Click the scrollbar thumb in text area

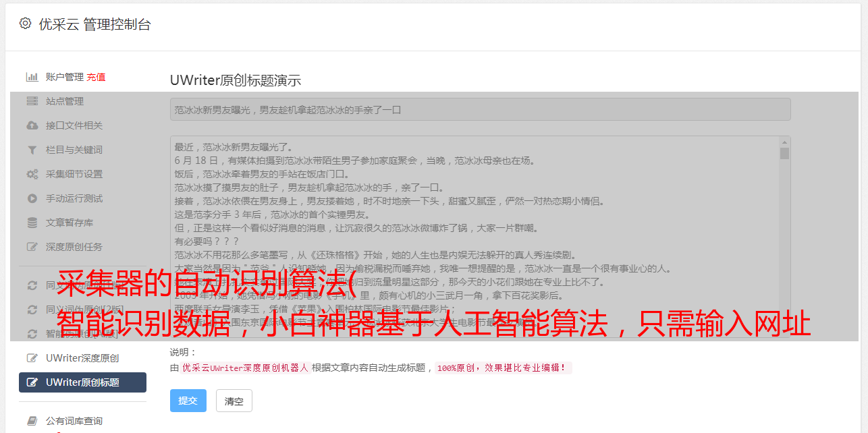[x=784, y=154]
